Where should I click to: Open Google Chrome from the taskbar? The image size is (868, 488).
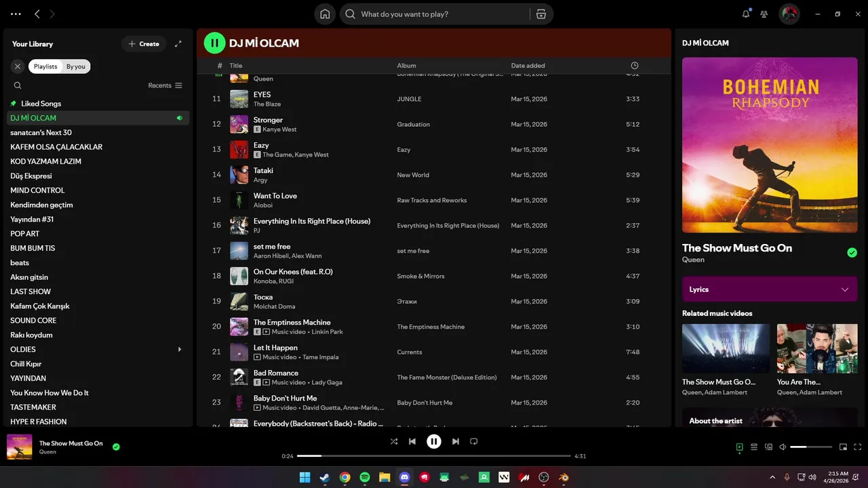click(x=345, y=477)
